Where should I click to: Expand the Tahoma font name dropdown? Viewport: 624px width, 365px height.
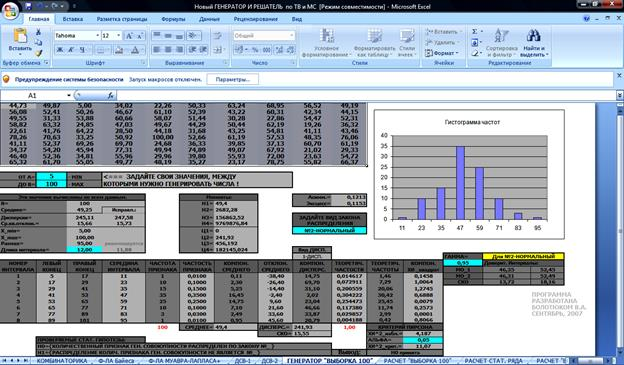click(98, 36)
